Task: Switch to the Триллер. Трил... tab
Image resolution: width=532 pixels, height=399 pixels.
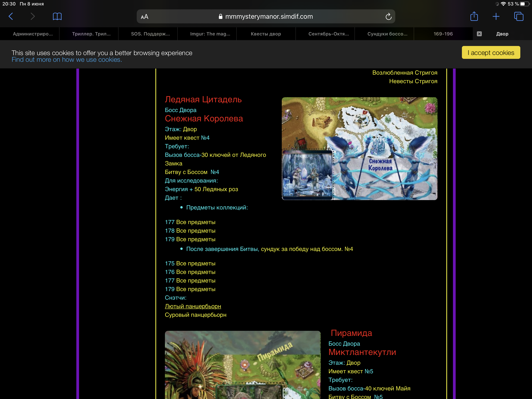Action: (x=89, y=34)
